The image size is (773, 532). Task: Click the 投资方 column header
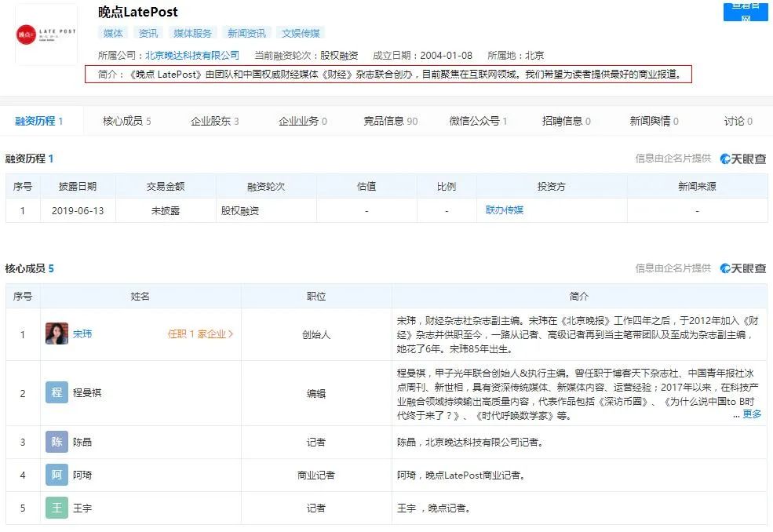(x=552, y=187)
